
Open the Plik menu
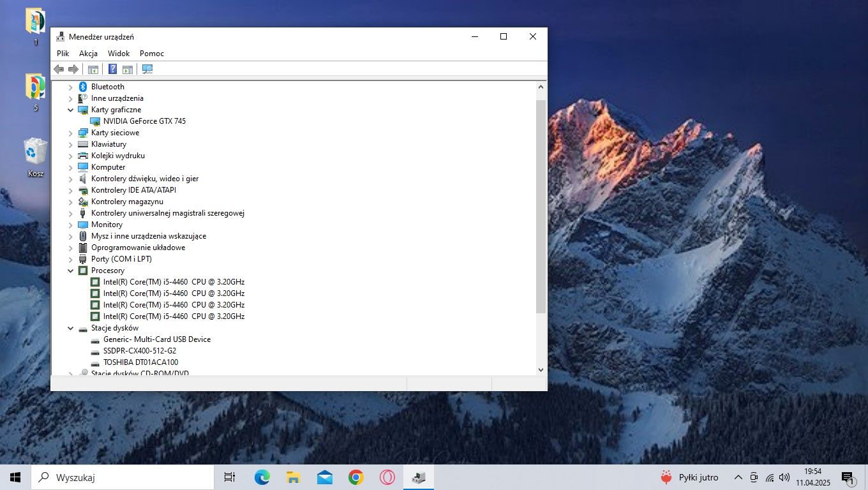[x=63, y=54]
